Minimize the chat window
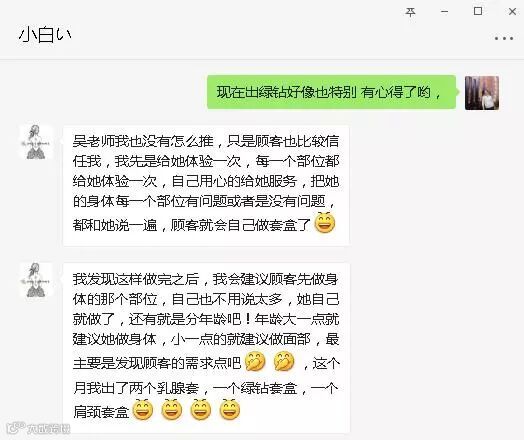This screenshot has width=524, height=440. [444, 12]
